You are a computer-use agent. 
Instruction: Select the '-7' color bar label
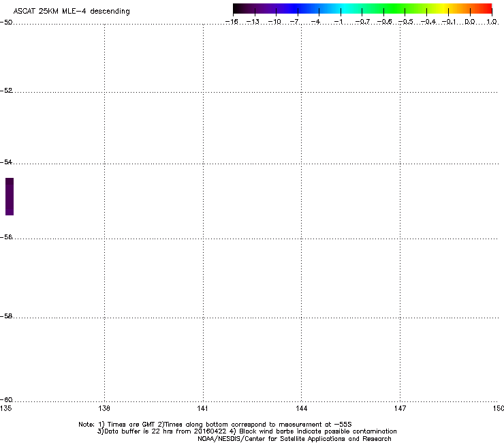pyautogui.click(x=294, y=22)
